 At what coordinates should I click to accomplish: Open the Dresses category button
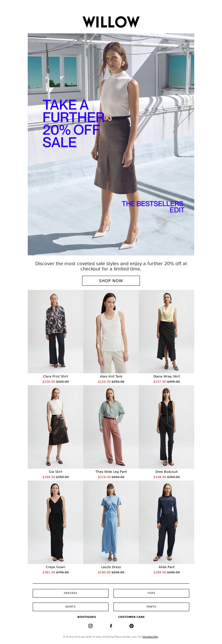click(x=70, y=593)
